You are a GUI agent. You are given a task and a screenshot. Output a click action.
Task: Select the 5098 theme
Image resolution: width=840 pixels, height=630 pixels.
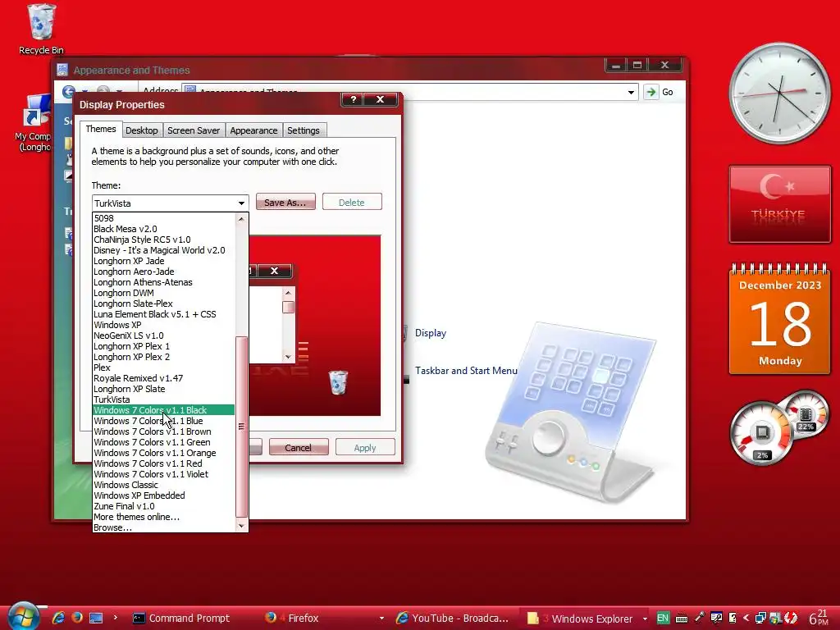point(163,218)
